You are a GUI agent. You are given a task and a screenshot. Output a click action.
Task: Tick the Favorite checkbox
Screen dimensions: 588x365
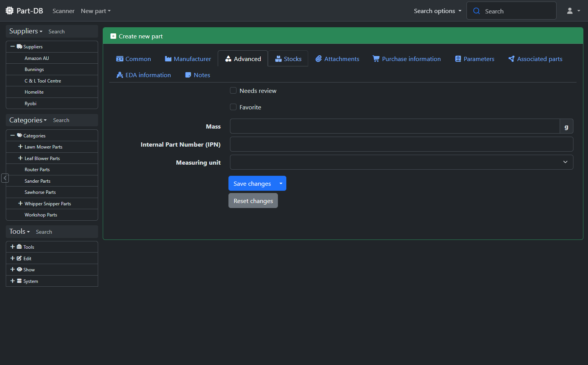tap(233, 107)
